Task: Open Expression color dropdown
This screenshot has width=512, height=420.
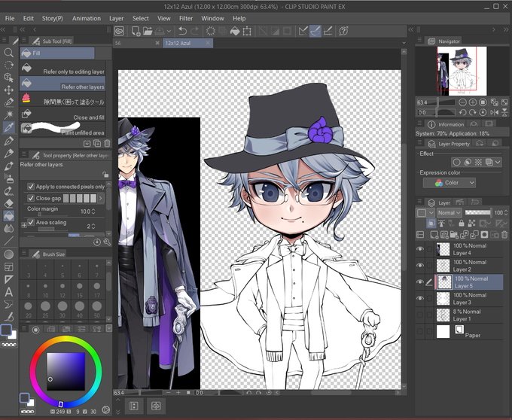Action: pyautogui.click(x=450, y=183)
